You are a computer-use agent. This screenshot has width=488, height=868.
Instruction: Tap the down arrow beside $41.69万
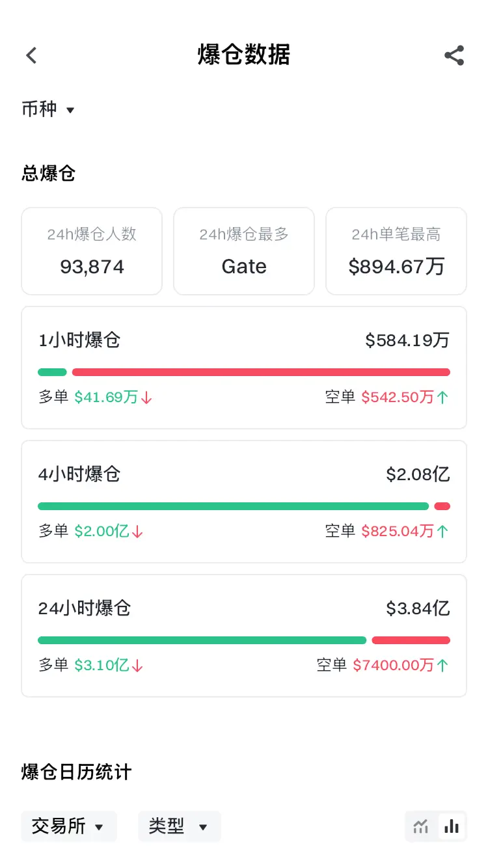[x=146, y=398]
